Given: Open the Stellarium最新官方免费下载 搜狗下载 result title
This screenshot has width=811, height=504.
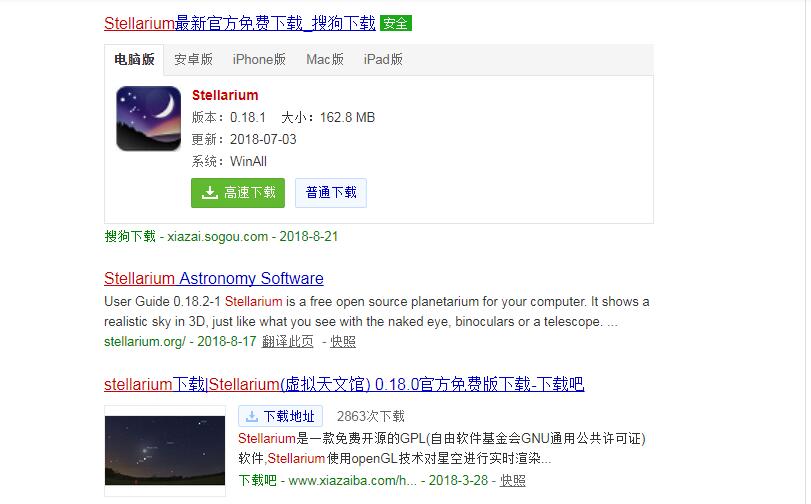Looking at the screenshot, I should (239, 23).
